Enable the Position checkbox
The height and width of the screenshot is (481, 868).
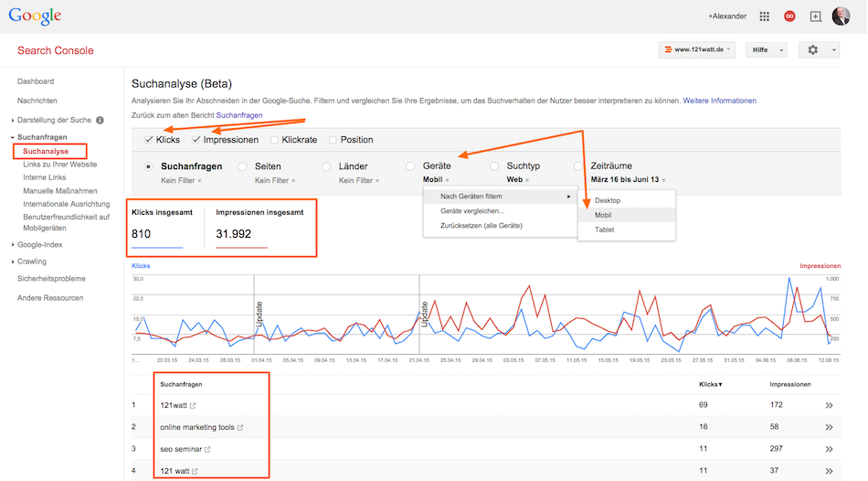tap(333, 140)
